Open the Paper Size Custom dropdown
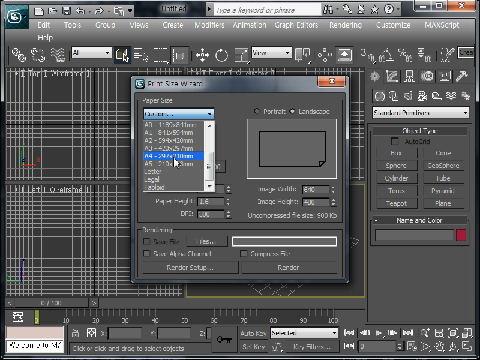The width and height of the screenshot is (480, 360). pyautogui.click(x=179, y=114)
